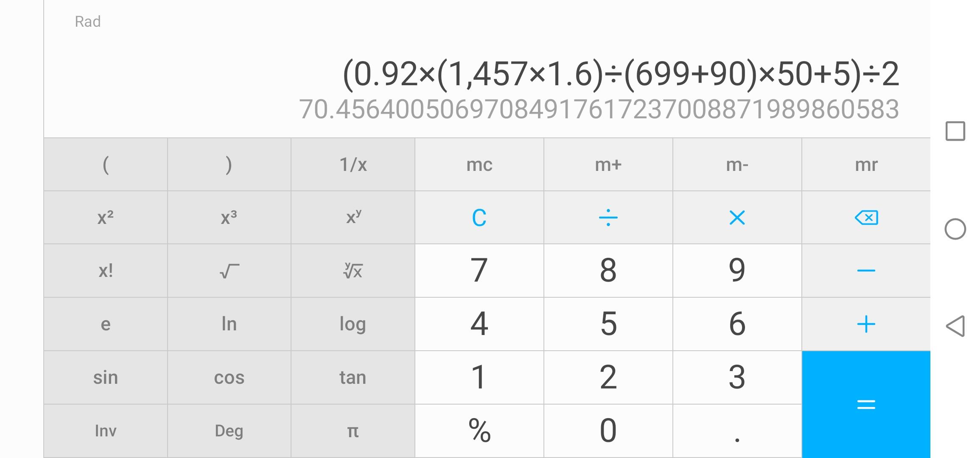Tap the division operator key
The image size is (980, 458).
(608, 218)
